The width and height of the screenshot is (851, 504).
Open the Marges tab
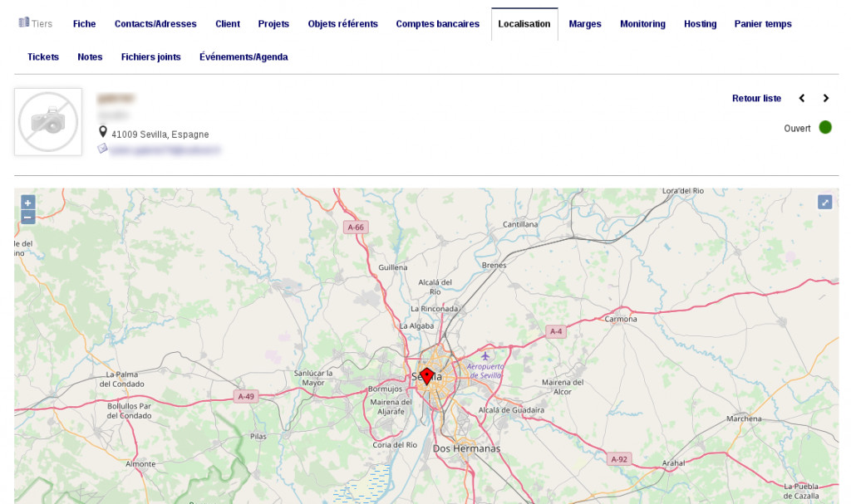coord(585,24)
